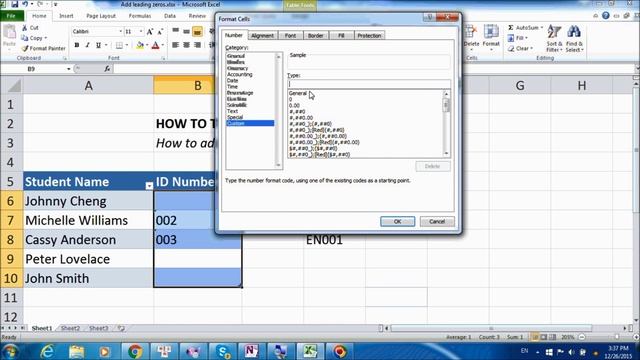Center text in the ribbon
This screenshot has width=640, height=360.
(x=187, y=45)
